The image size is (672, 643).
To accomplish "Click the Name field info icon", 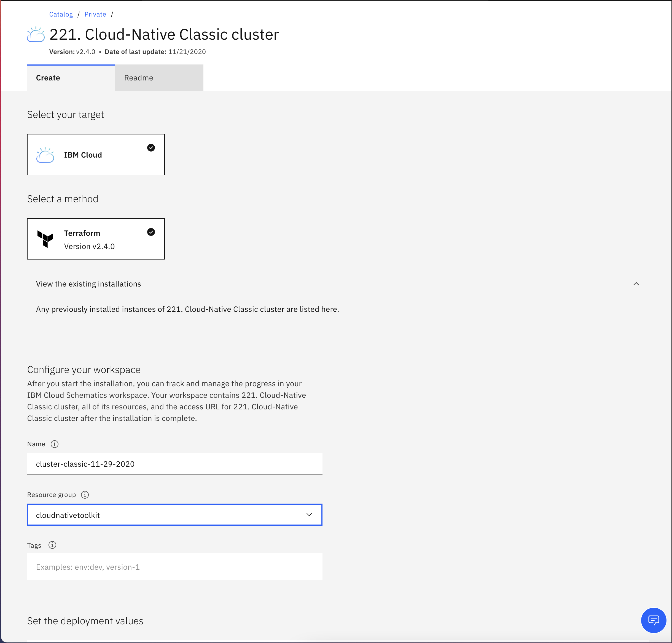I will tap(55, 444).
